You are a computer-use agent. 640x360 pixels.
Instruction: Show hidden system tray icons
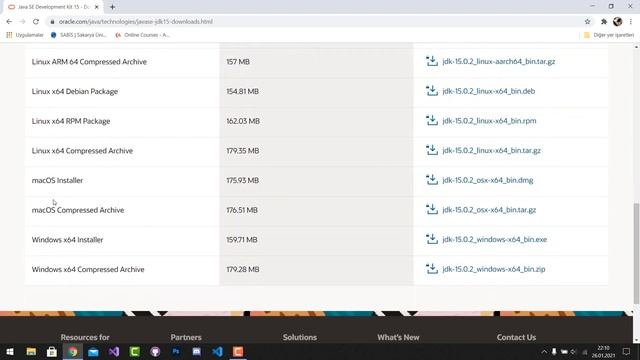[544, 351]
